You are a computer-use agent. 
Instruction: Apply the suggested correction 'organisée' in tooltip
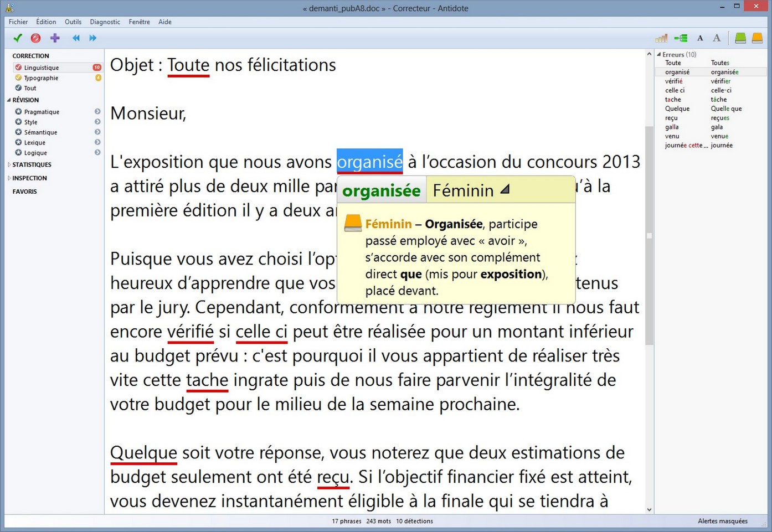(381, 190)
